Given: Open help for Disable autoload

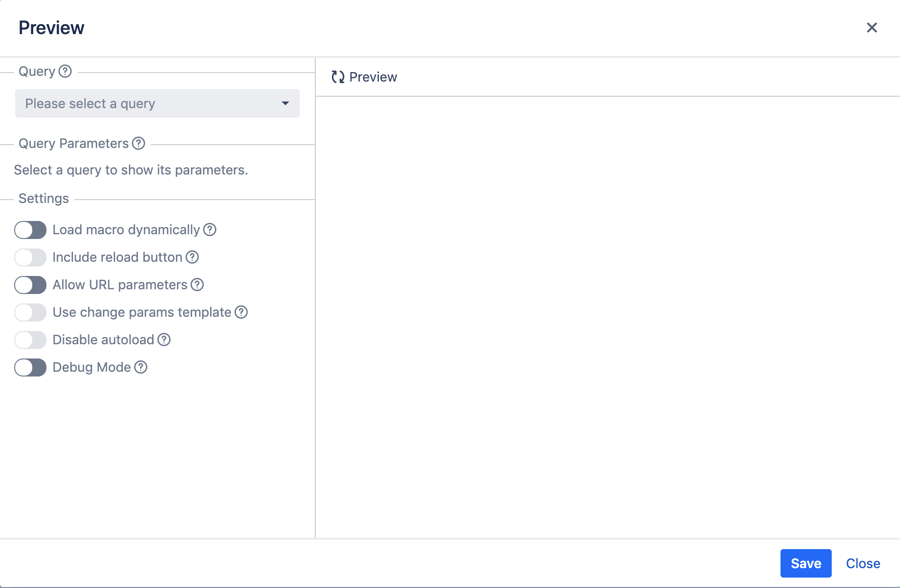Looking at the screenshot, I should (x=164, y=340).
